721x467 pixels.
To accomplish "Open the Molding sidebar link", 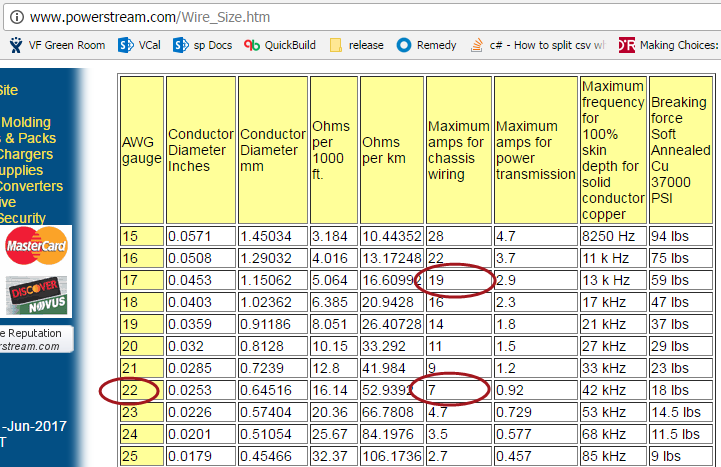I will (x=27, y=123).
